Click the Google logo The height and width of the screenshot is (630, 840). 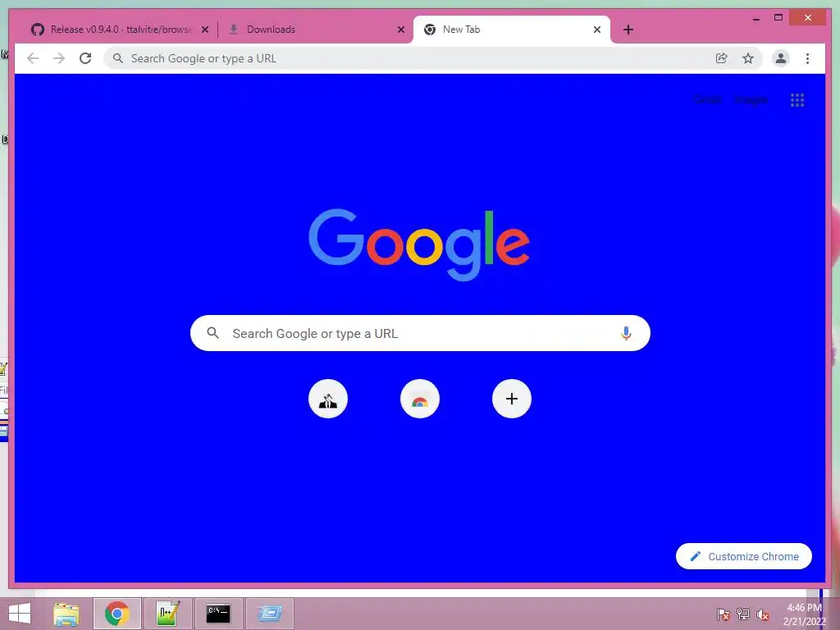coord(419,244)
